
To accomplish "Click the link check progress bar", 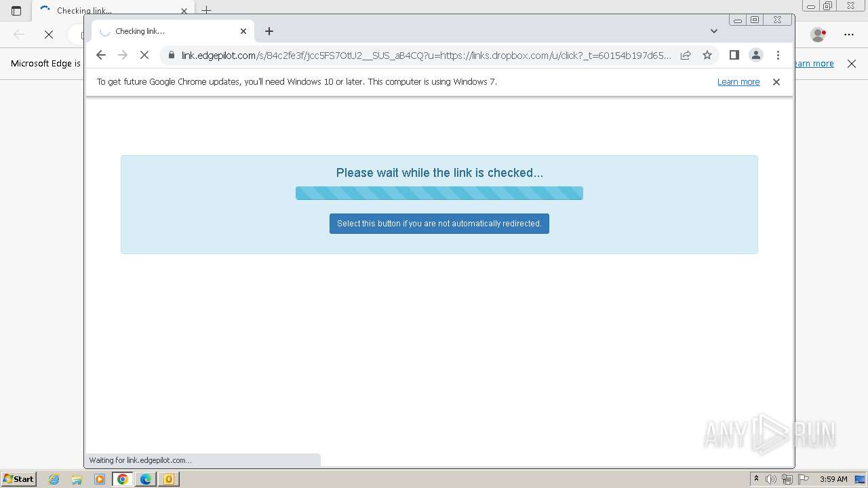I will pos(439,193).
